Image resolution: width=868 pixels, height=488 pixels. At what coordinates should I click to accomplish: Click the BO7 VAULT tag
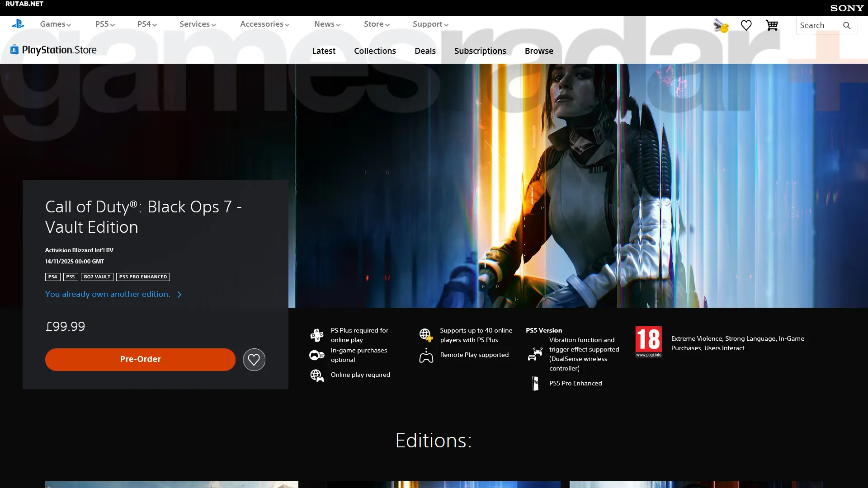pyautogui.click(x=97, y=277)
